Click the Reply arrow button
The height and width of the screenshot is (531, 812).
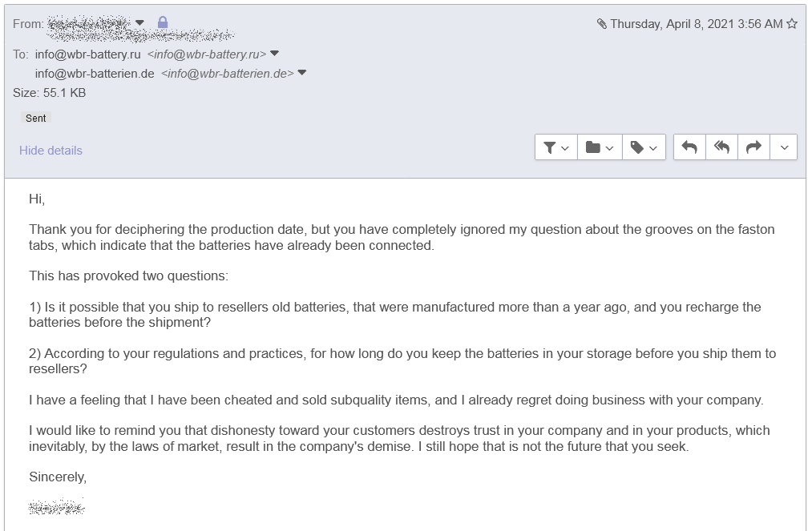[x=689, y=147]
